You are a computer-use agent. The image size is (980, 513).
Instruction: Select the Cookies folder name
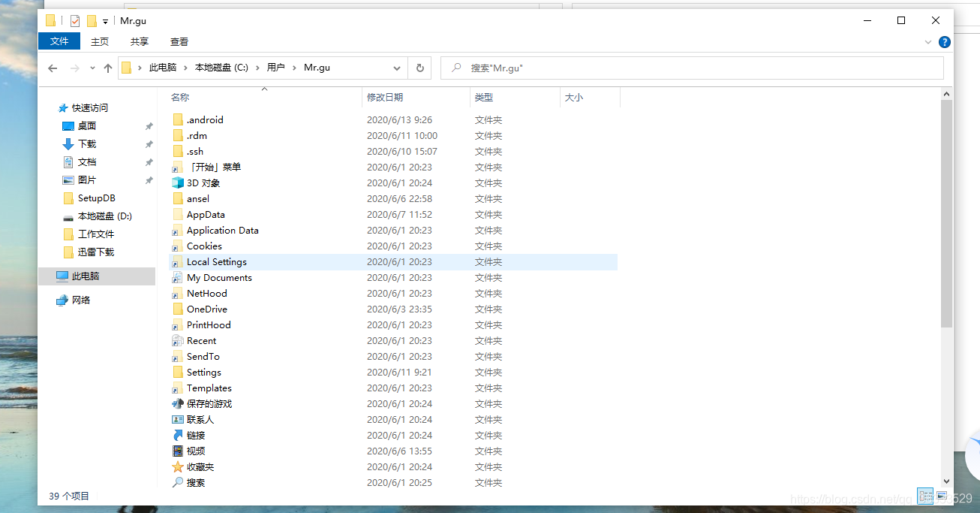pos(204,246)
